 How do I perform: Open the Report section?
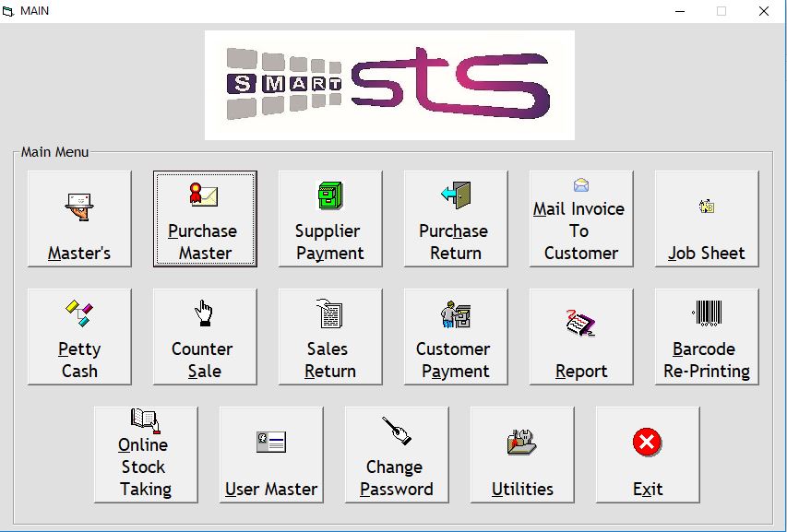pyautogui.click(x=581, y=337)
